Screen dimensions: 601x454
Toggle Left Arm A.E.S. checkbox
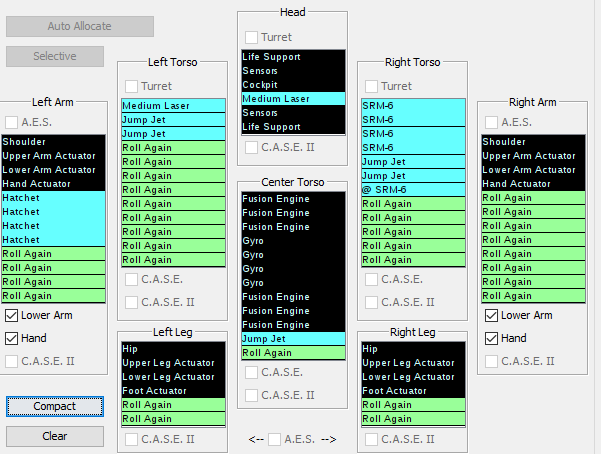(11, 123)
